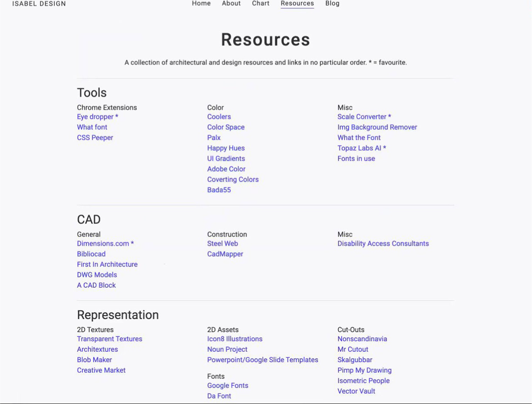Open the A CAD Block link

96,285
